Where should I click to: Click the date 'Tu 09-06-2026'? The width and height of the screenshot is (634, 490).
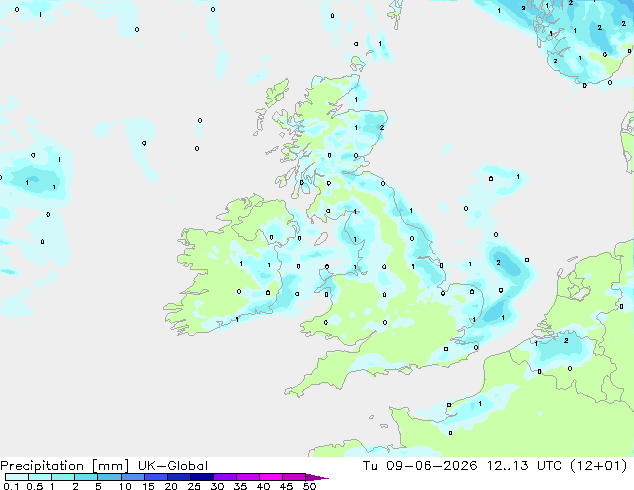420,466
